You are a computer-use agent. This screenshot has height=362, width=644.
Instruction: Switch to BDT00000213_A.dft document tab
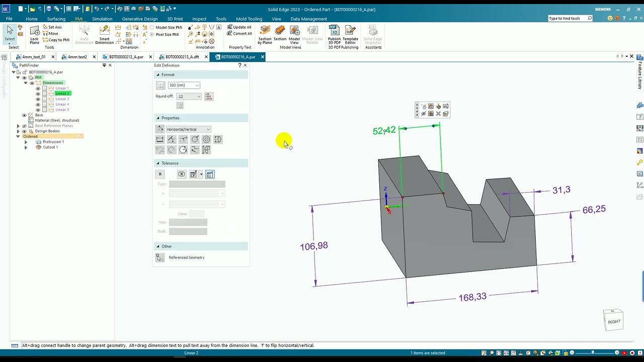[x=182, y=57]
